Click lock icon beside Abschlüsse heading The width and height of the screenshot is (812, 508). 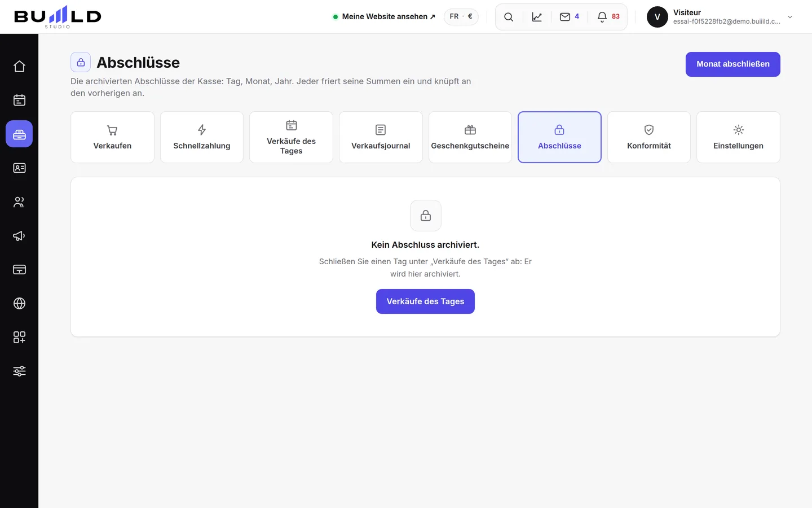point(81,62)
